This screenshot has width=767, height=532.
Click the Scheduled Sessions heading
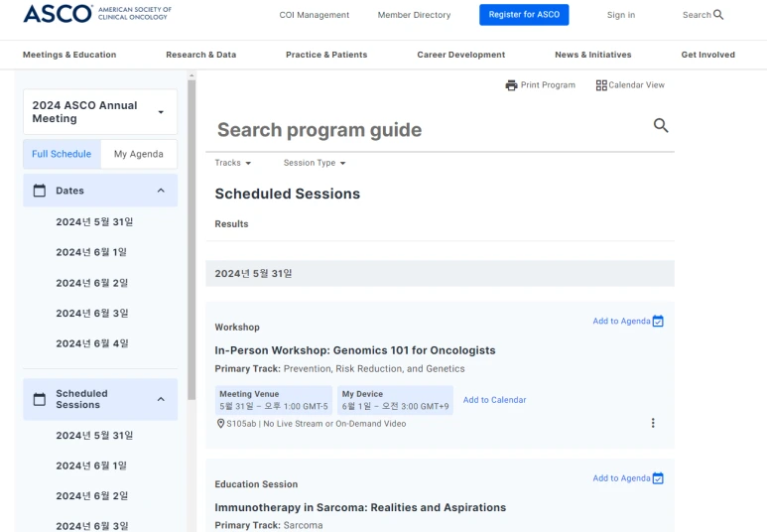click(287, 194)
